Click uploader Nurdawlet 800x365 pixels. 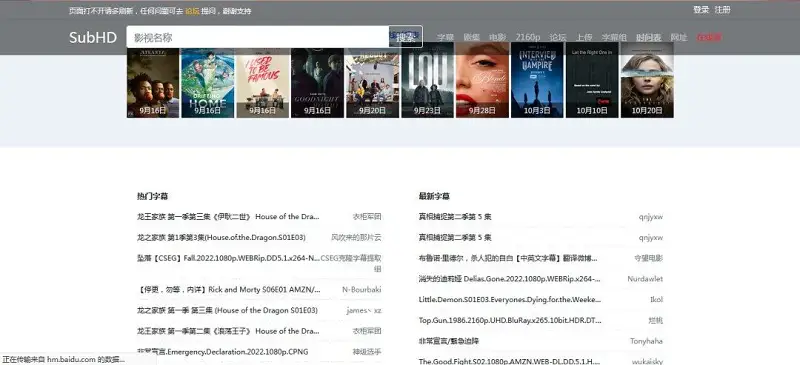point(645,279)
